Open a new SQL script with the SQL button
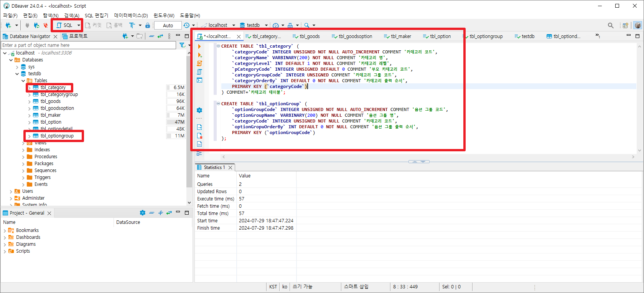 64,25
